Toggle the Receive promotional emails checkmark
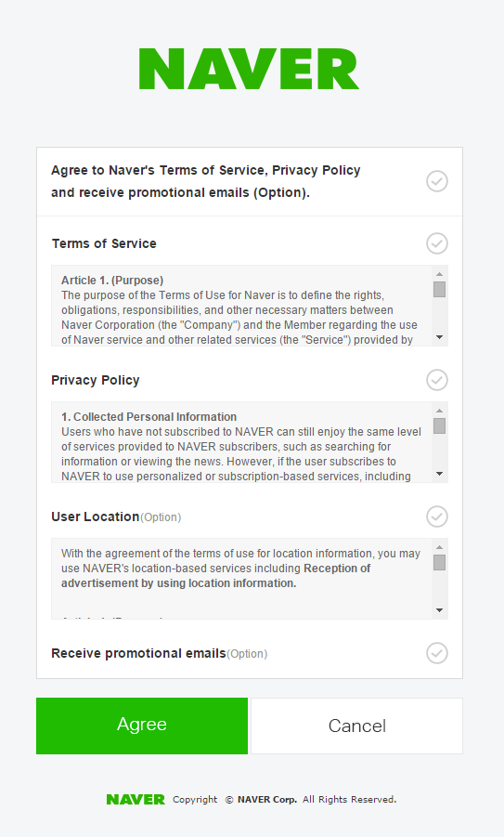The width and height of the screenshot is (504, 837). (x=437, y=653)
